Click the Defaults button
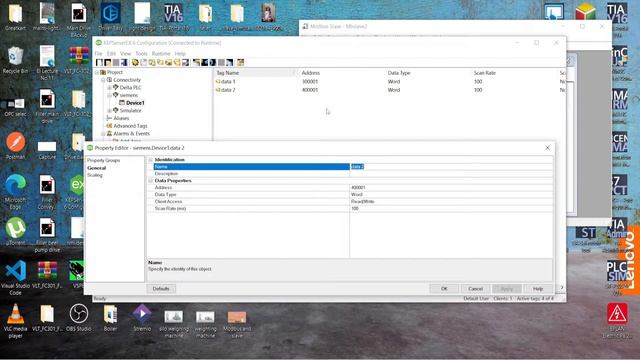Viewport: 640px width, 360px height. [x=161, y=289]
